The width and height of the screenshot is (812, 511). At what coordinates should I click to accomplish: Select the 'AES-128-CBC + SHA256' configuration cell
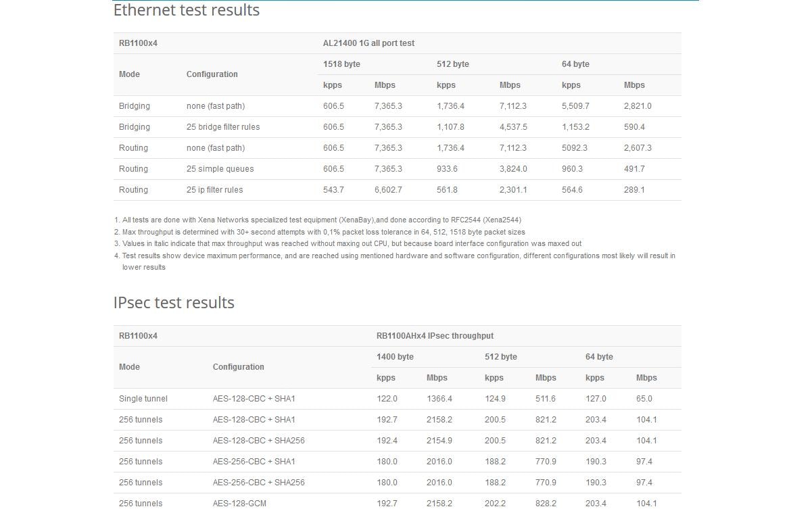coord(259,441)
